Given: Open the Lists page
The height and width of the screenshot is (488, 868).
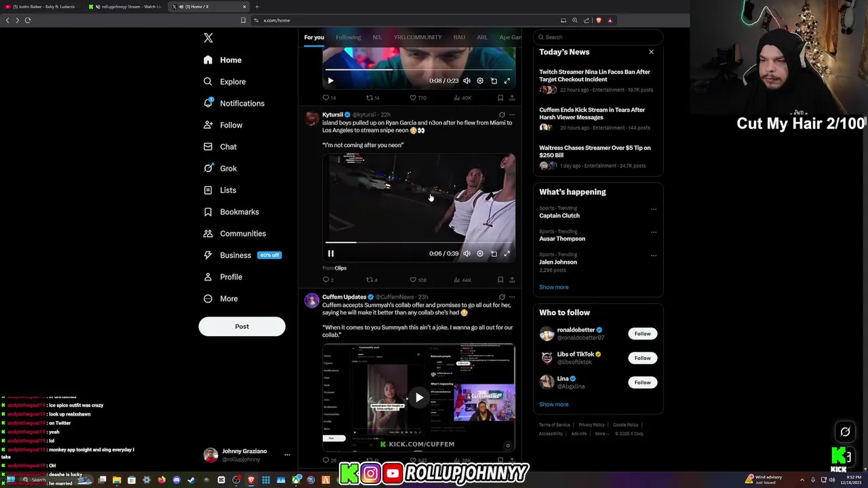Looking at the screenshot, I should point(220,190).
